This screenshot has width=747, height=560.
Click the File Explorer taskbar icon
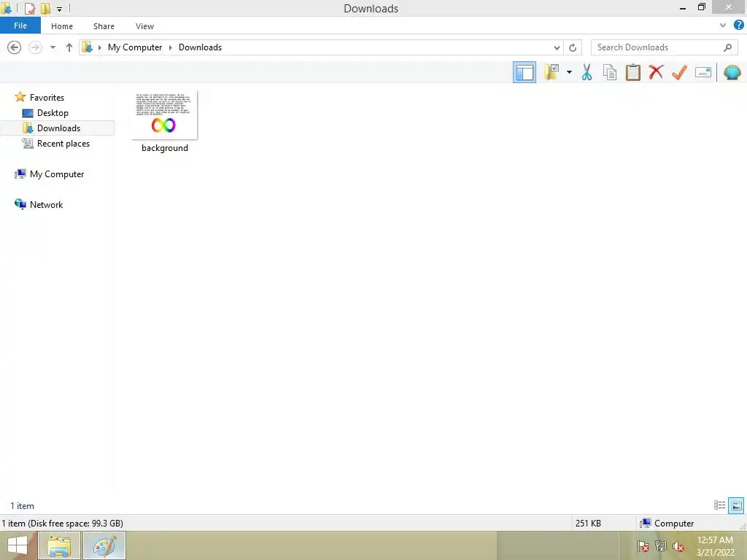click(59, 545)
